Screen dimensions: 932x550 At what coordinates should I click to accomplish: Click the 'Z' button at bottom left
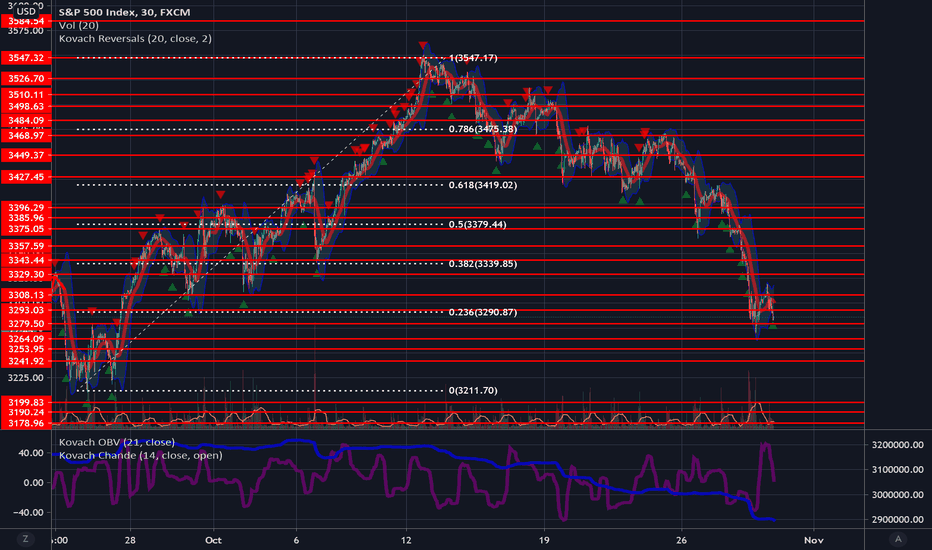(x=25, y=539)
